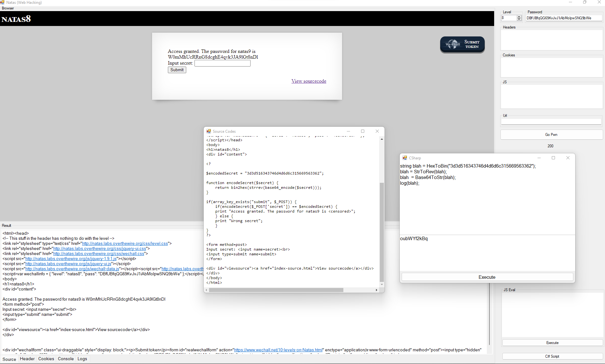The width and height of the screenshot is (605, 364).
Task: Click the Level number field
Action: click(509, 18)
